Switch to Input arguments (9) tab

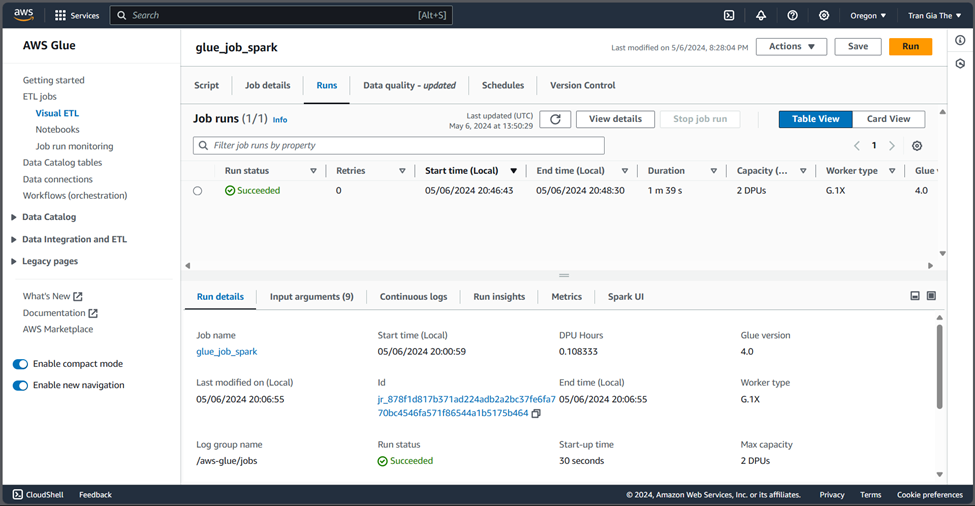click(x=312, y=297)
